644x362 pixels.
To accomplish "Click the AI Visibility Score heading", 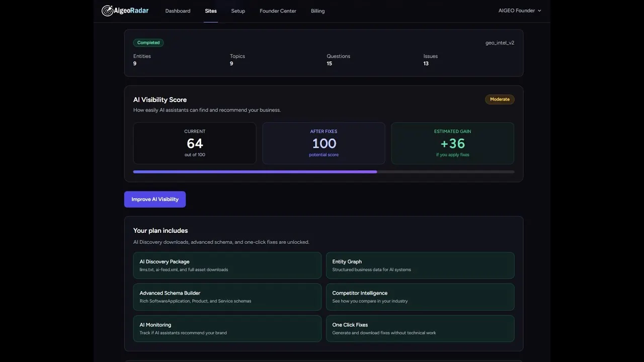I will click(x=160, y=100).
